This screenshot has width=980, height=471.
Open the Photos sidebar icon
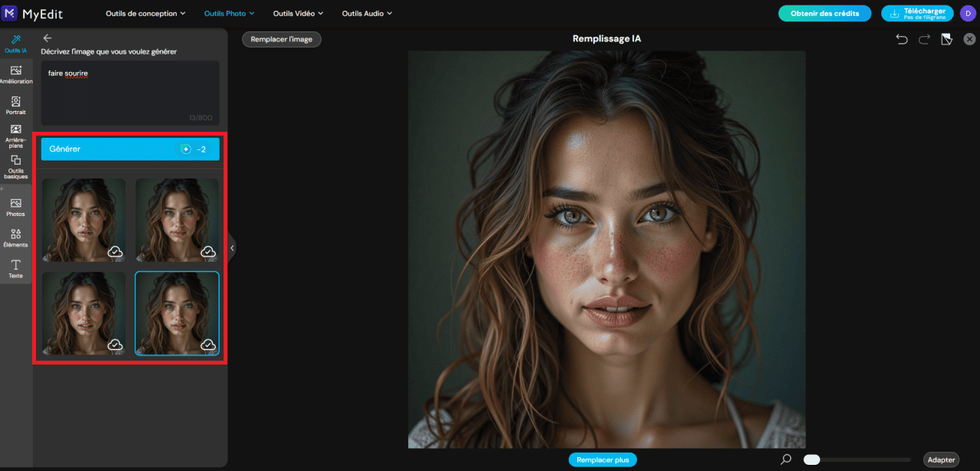[x=15, y=208]
